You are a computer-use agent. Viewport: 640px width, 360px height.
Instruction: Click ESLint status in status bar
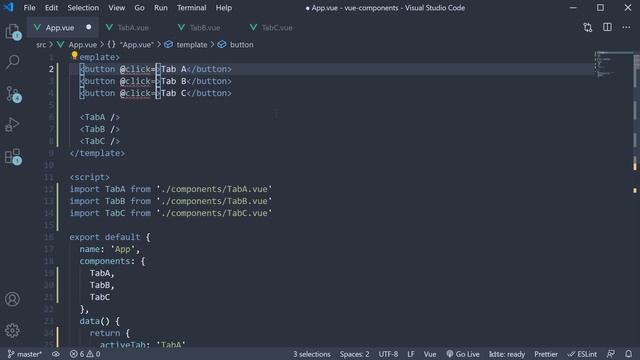tap(582, 354)
